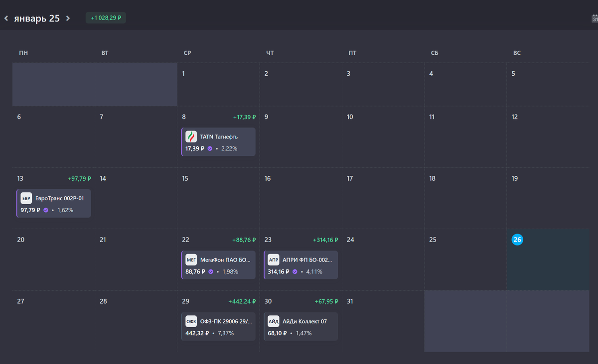598x364 pixels.
Task: Click the 1,62% yield on ЕвроТранс card
Action: click(x=65, y=210)
